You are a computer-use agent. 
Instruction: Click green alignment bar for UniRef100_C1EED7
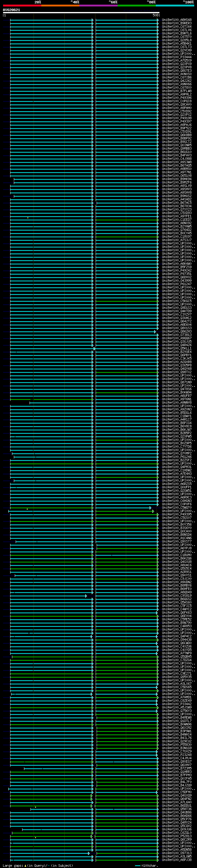click(x=127, y=220)
